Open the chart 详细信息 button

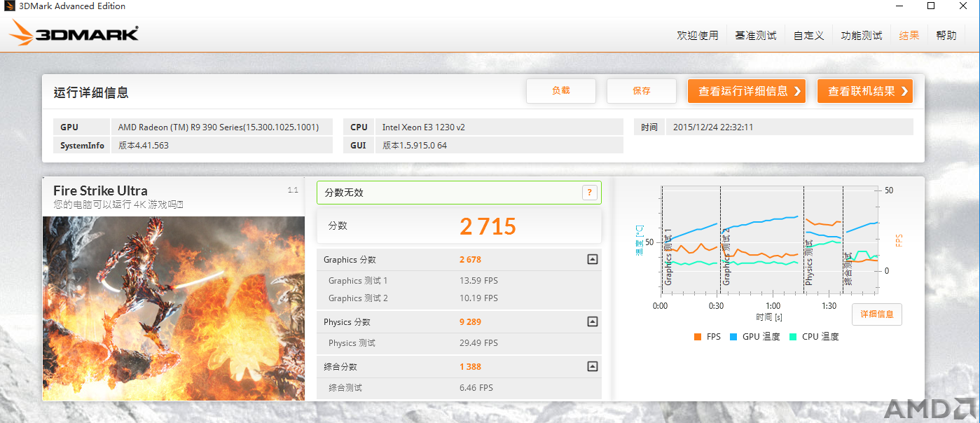[877, 314]
